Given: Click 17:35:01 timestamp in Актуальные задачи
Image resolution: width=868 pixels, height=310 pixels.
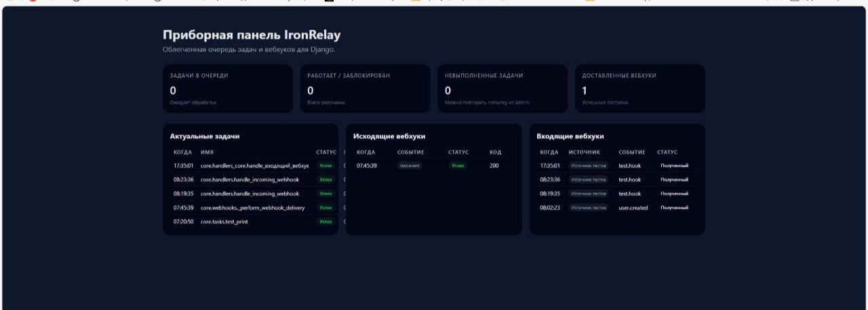Looking at the screenshot, I should 183,166.
